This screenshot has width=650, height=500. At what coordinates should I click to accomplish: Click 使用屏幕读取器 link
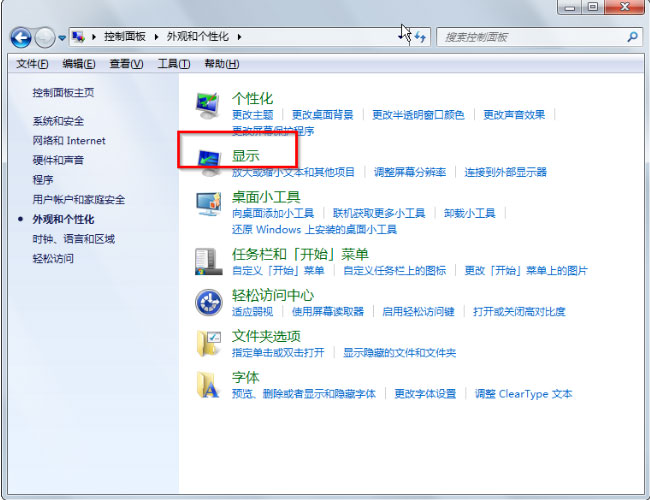click(x=328, y=312)
